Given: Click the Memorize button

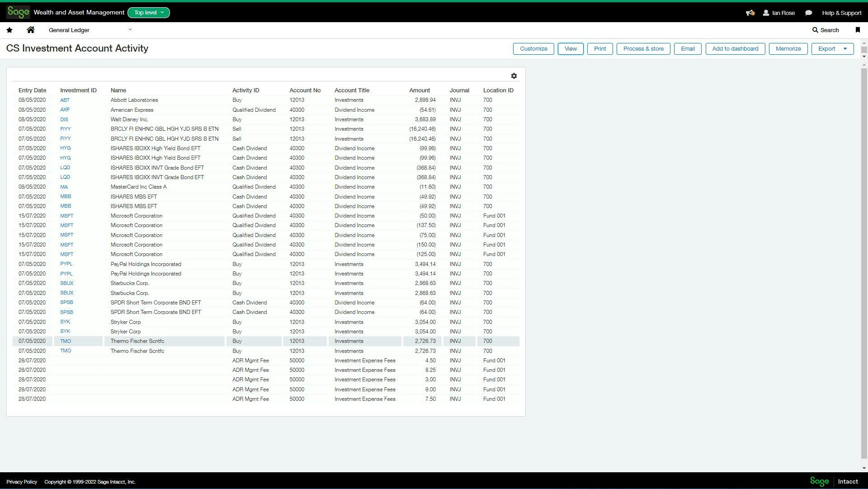Looking at the screenshot, I should pos(788,49).
